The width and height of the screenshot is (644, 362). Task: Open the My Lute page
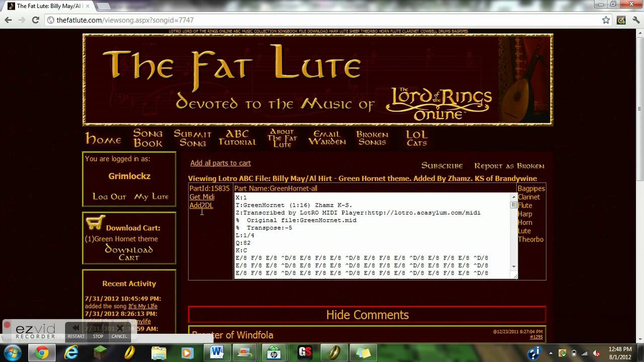(151, 197)
